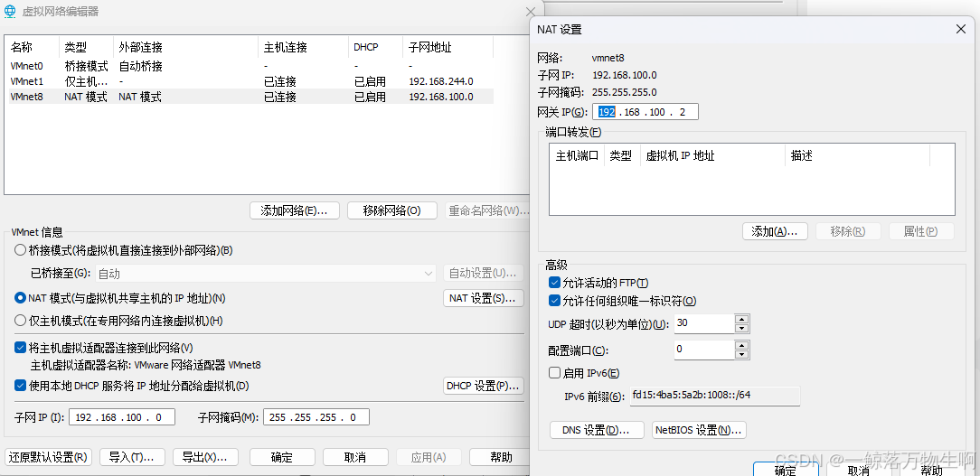Toggle 将主机虚拟适配器连接到此网络 checkbox
The height and width of the screenshot is (476, 980).
(x=19, y=348)
